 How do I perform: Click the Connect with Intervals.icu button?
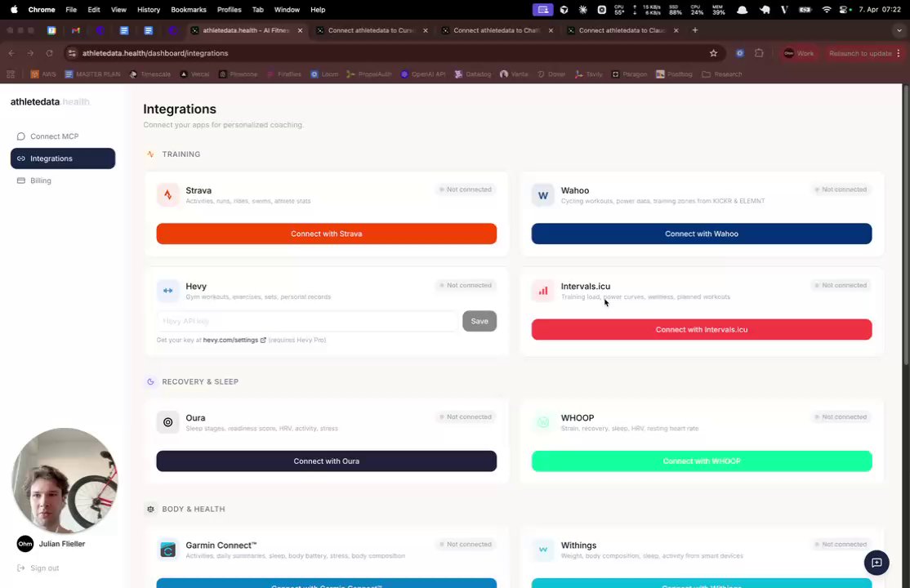[701, 330]
